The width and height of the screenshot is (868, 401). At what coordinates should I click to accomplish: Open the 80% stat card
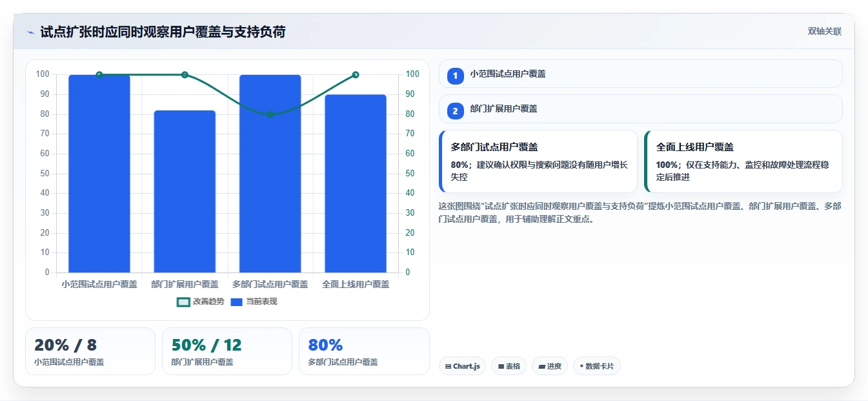click(364, 351)
